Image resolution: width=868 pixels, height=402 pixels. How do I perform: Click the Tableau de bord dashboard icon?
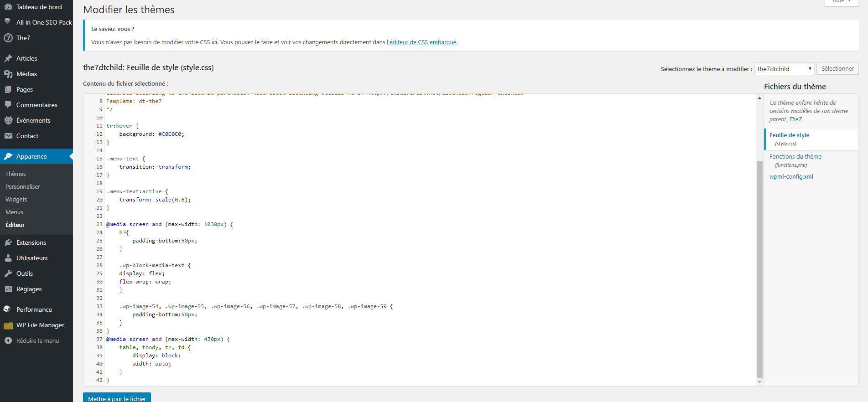click(x=8, y=7)
